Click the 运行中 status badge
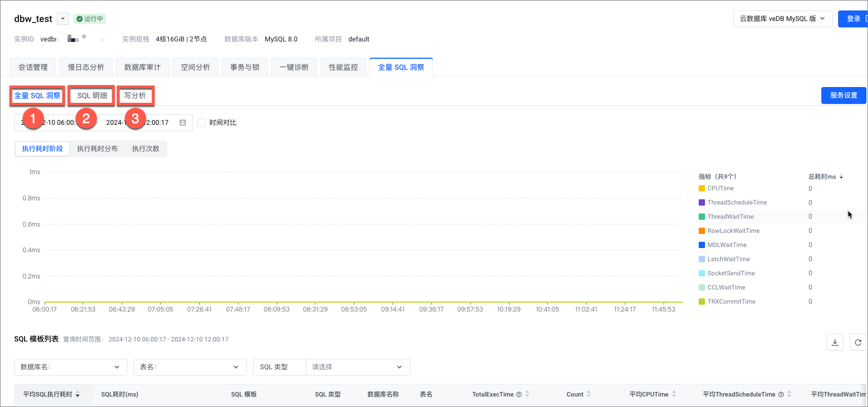868x407 pixels. pyautogui.click(x=90, y=19)
